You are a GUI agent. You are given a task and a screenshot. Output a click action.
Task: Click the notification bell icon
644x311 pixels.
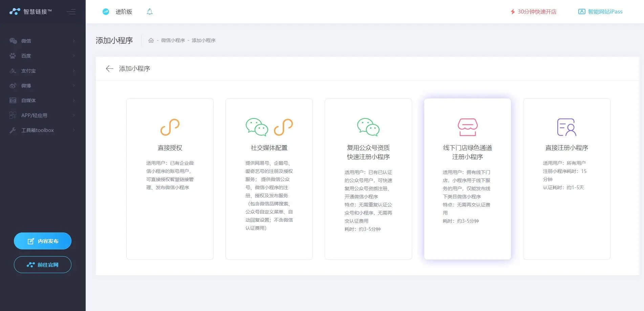click(x=149, y=12)
